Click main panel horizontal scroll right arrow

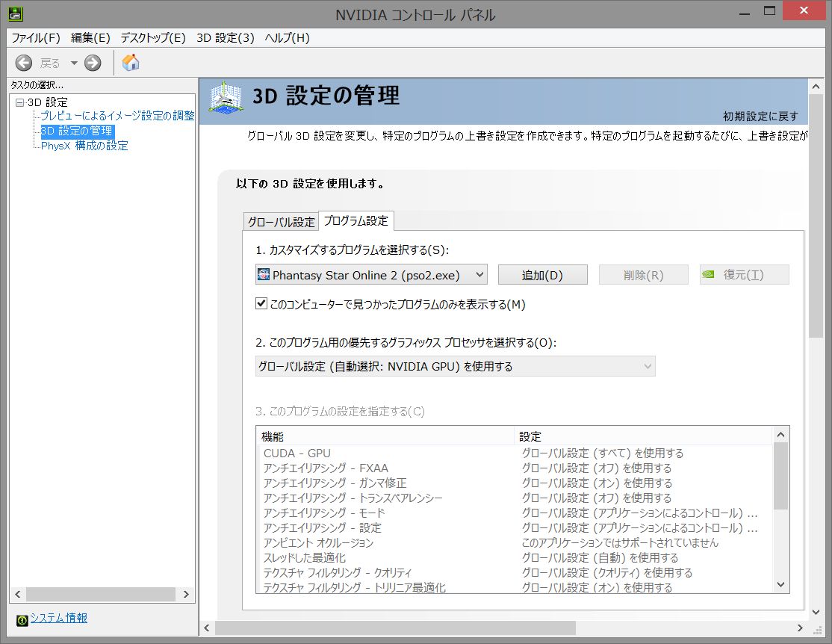[800, 628]
